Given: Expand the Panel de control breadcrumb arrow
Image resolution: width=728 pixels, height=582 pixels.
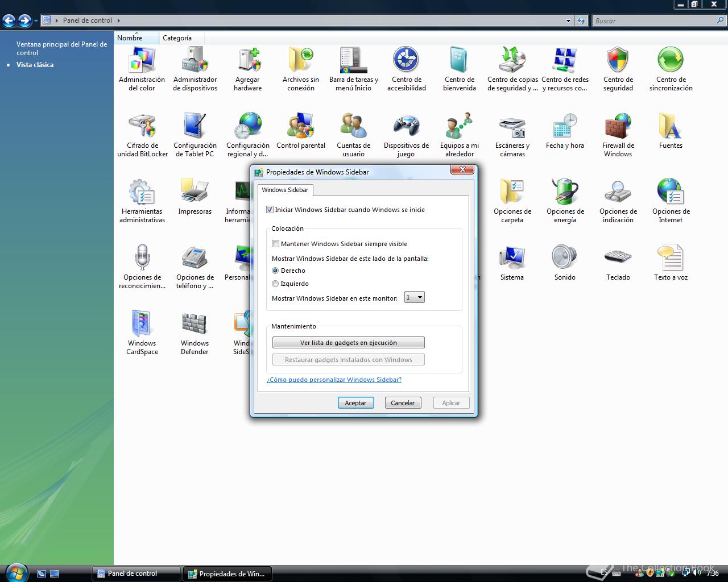Looking at the screenshot, I should point(119,20).
